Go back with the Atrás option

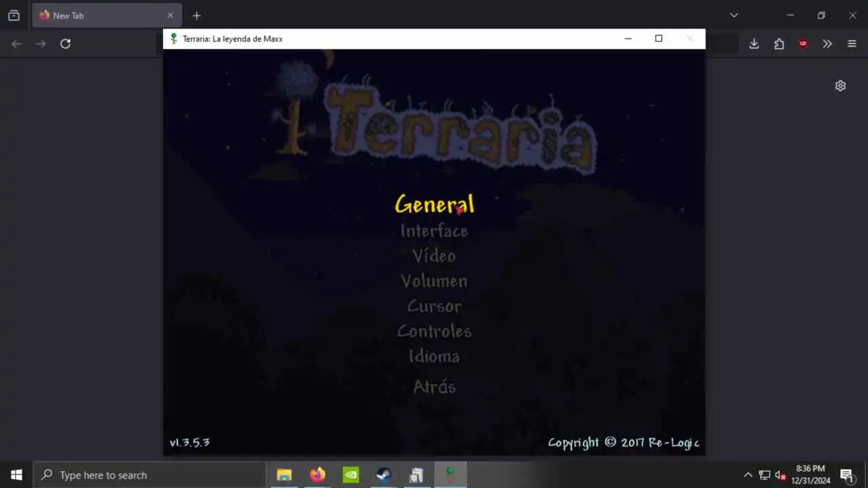[435, 387]
